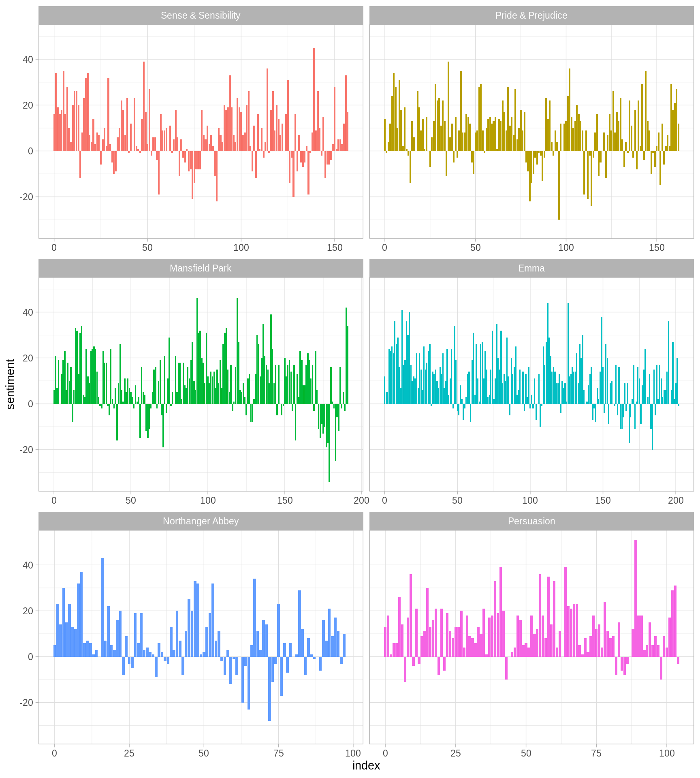This screenshot has width=700, height=778.
Task: Click x-tick '200' under Emma panel
Action: click(x=676, y=500)
